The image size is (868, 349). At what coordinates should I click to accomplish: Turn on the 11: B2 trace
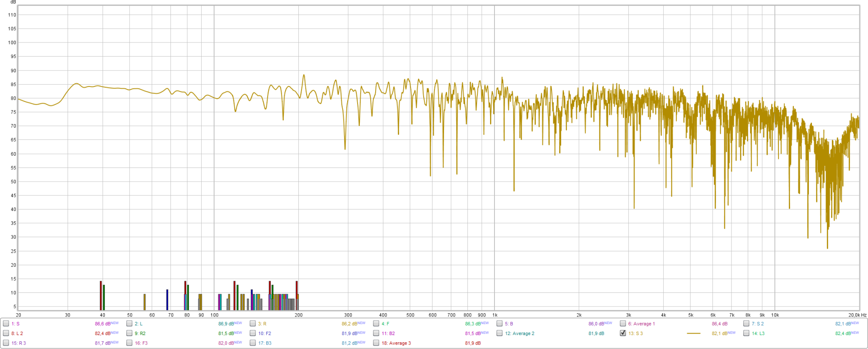[376, 333]
